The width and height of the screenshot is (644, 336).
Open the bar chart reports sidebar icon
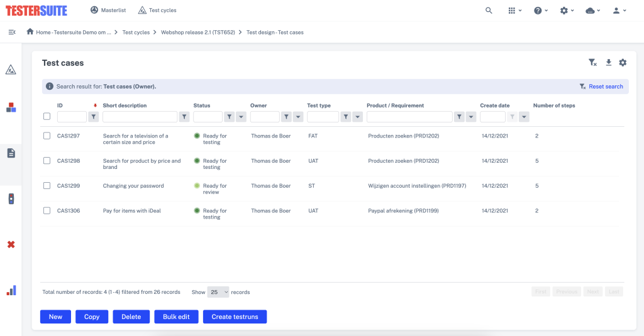pos(11,290)
